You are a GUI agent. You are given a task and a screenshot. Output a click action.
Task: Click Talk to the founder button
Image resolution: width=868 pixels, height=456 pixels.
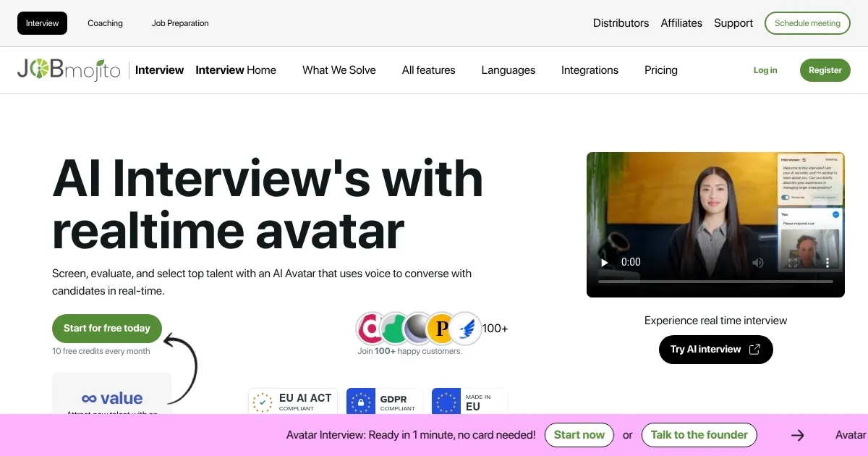pos(699,435)
